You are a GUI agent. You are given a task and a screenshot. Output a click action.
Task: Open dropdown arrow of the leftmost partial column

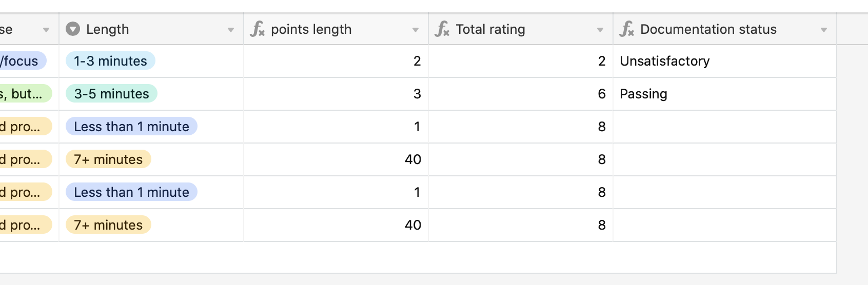46,30
